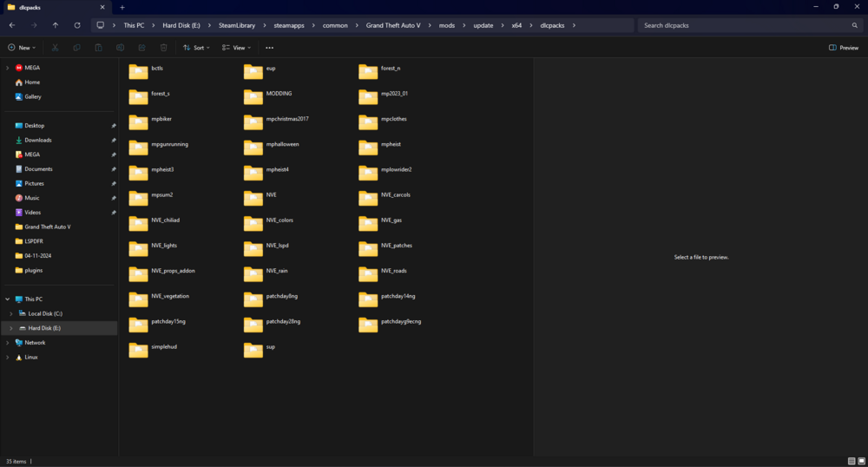Click the Cut scissors icon

(55, 48)
